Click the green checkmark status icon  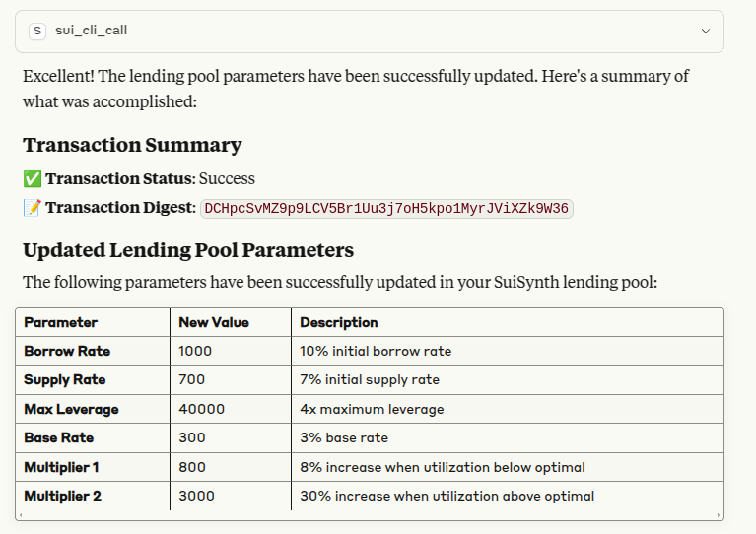tap(32, 178)
